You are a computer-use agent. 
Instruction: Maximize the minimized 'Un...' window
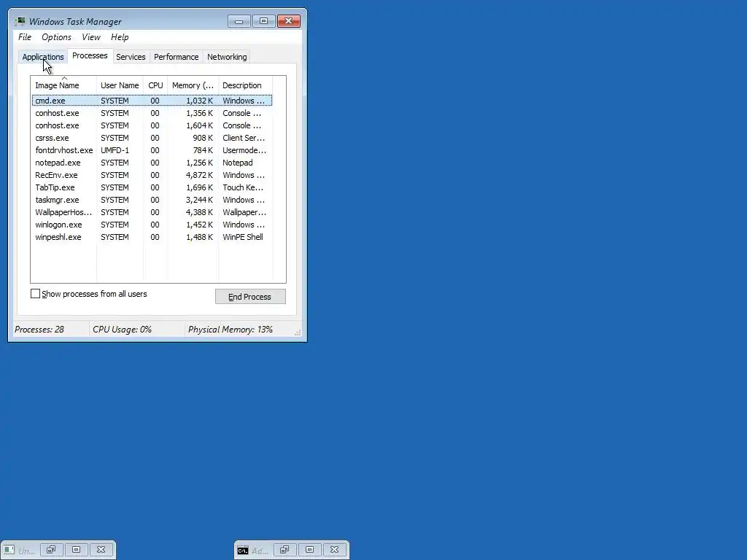click(76, 550)
